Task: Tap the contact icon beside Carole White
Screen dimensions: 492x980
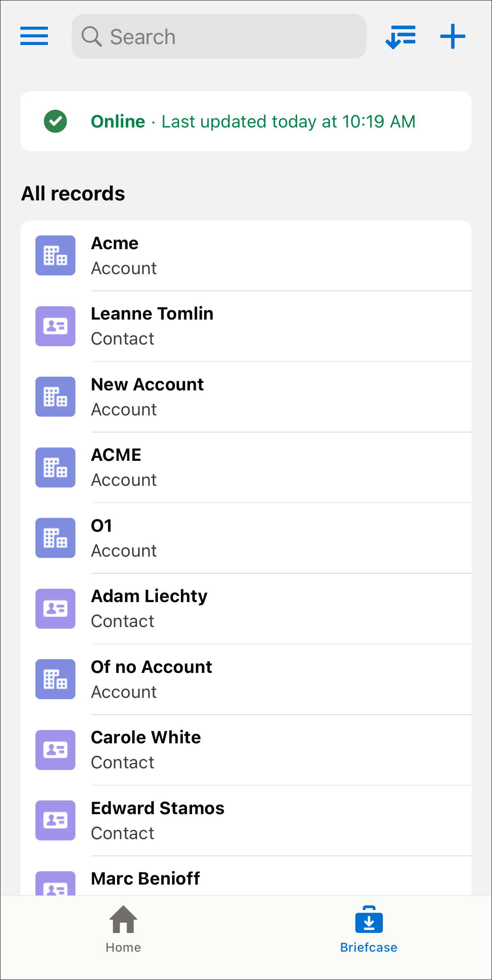Action: point(55,750)
